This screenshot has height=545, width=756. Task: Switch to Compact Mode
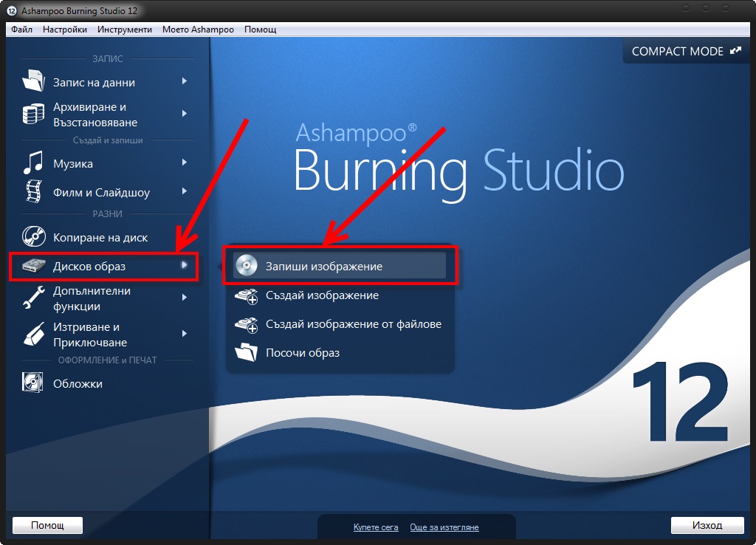(x=686, y=52)
